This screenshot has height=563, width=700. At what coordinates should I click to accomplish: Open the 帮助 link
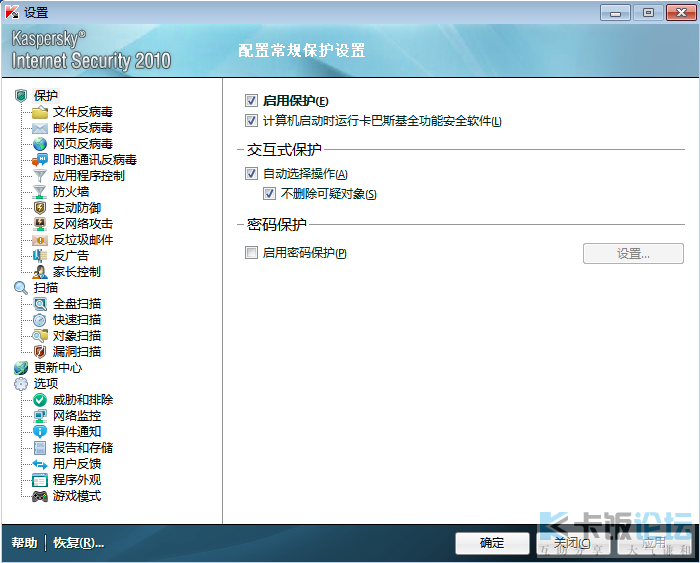pos(24,543)
